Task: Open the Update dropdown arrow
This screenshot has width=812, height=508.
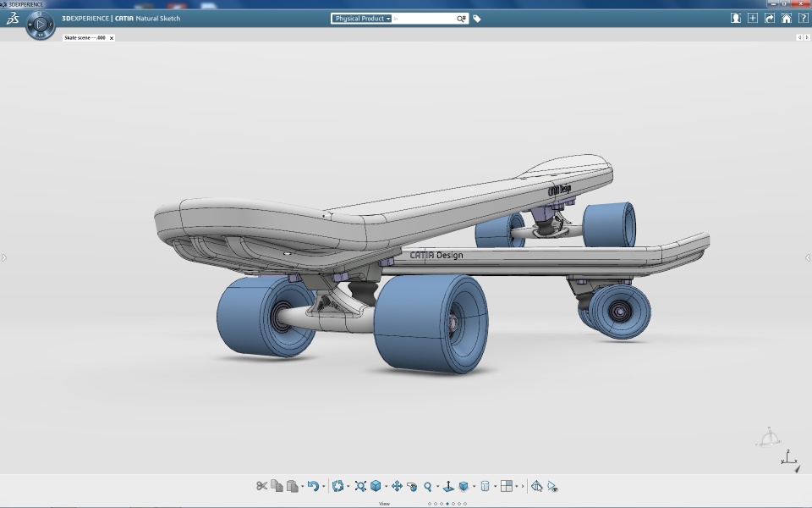Action: coord(348,486)
